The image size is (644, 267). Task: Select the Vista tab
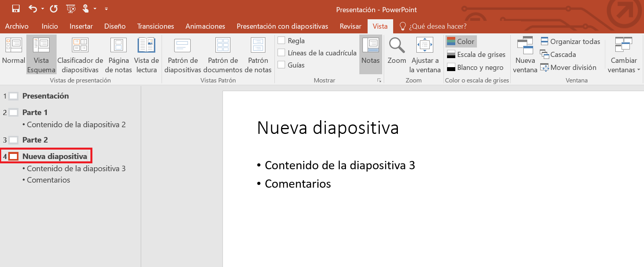tap(380, 26)
